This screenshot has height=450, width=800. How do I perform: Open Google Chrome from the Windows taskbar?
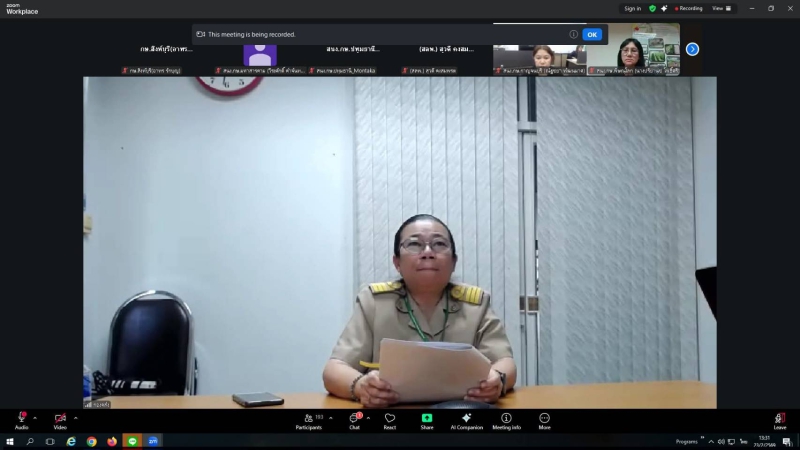pyautogui.click(x=91, y=441)
